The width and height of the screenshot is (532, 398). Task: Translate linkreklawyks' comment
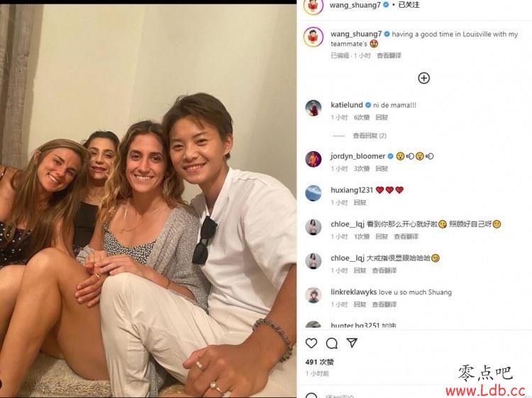pos(384,304)
